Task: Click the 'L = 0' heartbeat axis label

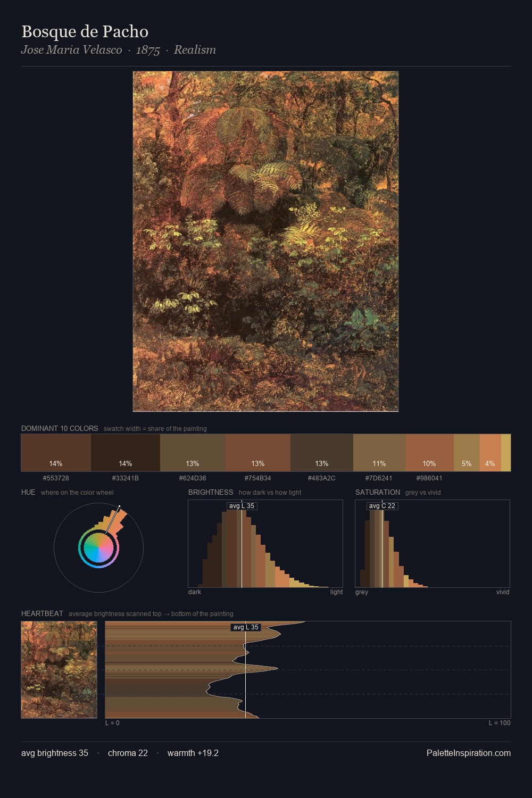Action: pyautogui.click(x=112, y=722)
